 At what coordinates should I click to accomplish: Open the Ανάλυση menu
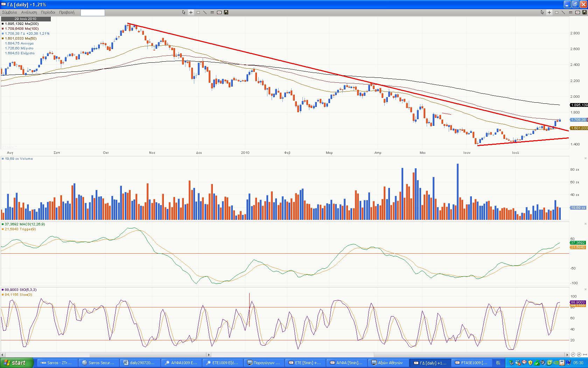point(29,12)
